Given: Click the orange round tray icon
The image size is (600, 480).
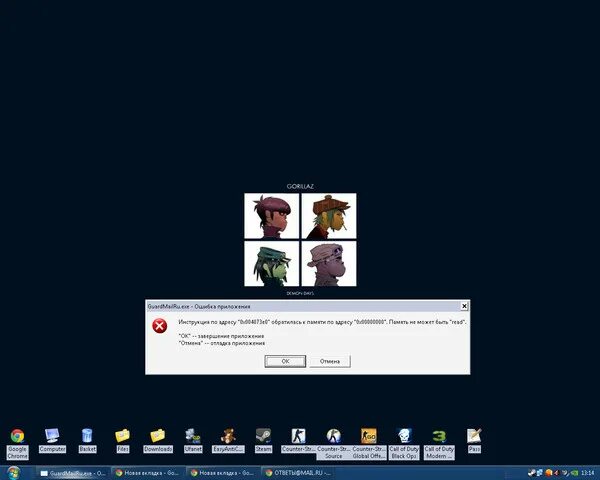Looking at the screenshot, I should pyautogui.click(x=548, y=473).
